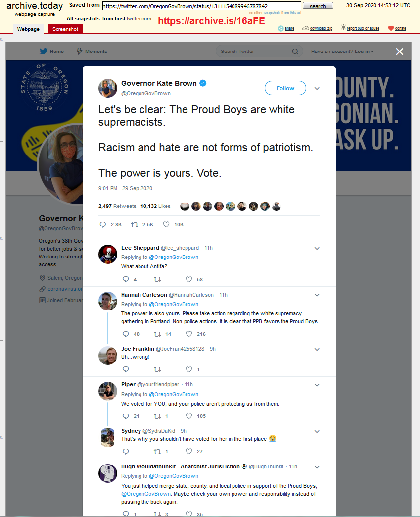Like Lee Sheppard's reply with heart icon

point(189,279)
